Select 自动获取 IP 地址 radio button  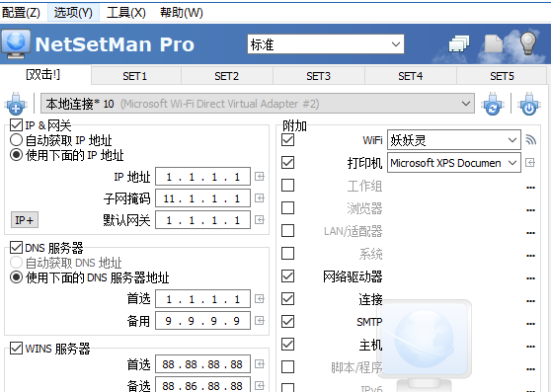(x=16, y=140)
